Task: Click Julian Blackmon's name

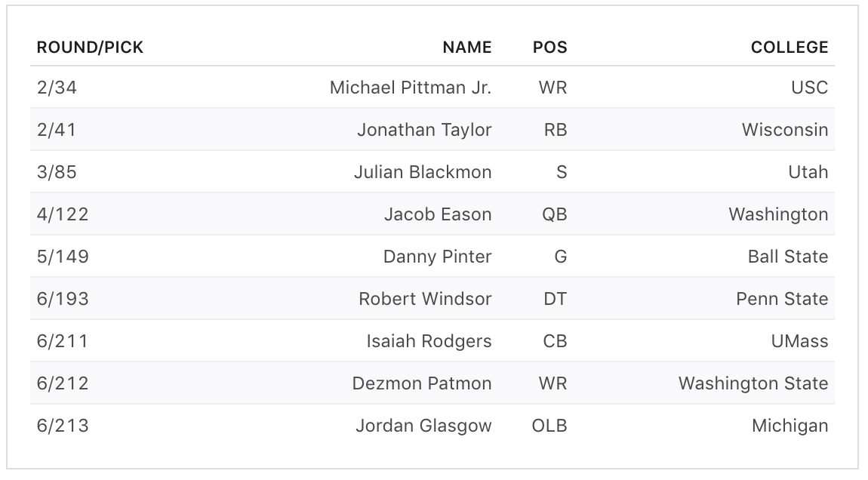Action: point(423,172)
